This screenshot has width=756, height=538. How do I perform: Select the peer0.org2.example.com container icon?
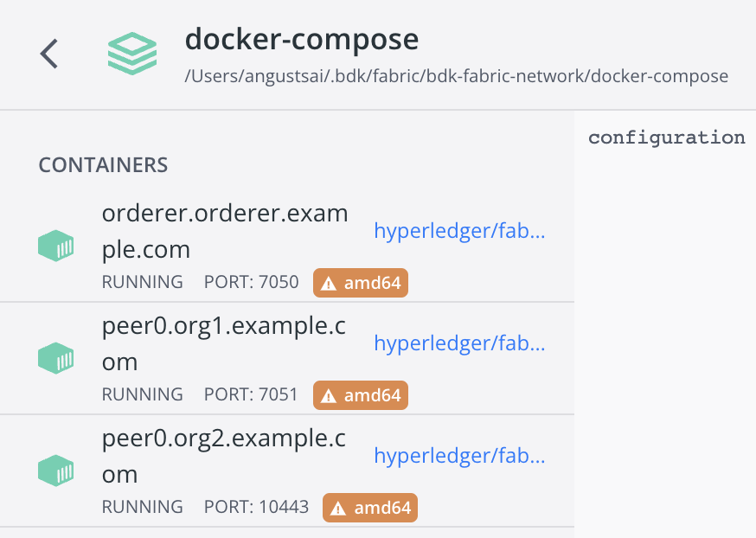tap(55, 471)
